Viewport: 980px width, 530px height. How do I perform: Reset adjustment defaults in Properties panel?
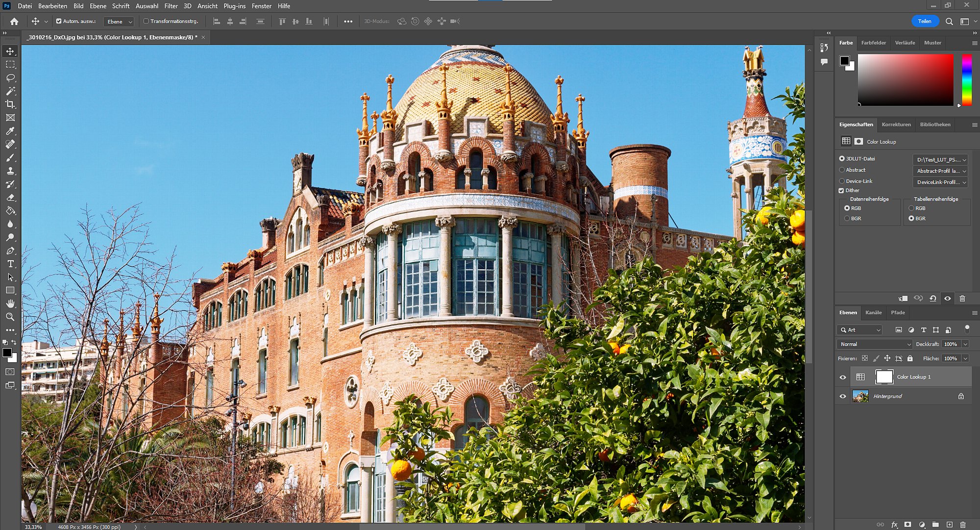(933, 298)
